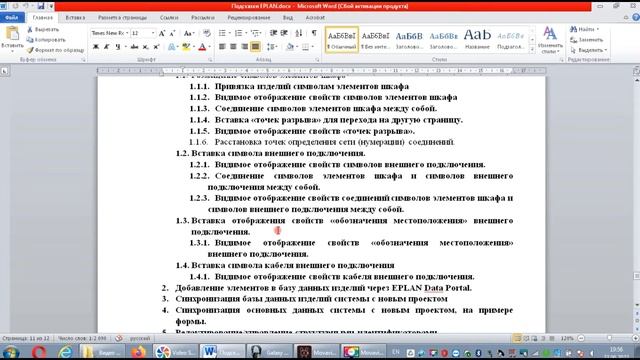Viewport: 640px width, 360px height.
Task: Click the Save icon in Quick Access Toolbar
Action: tap(41, 6)
